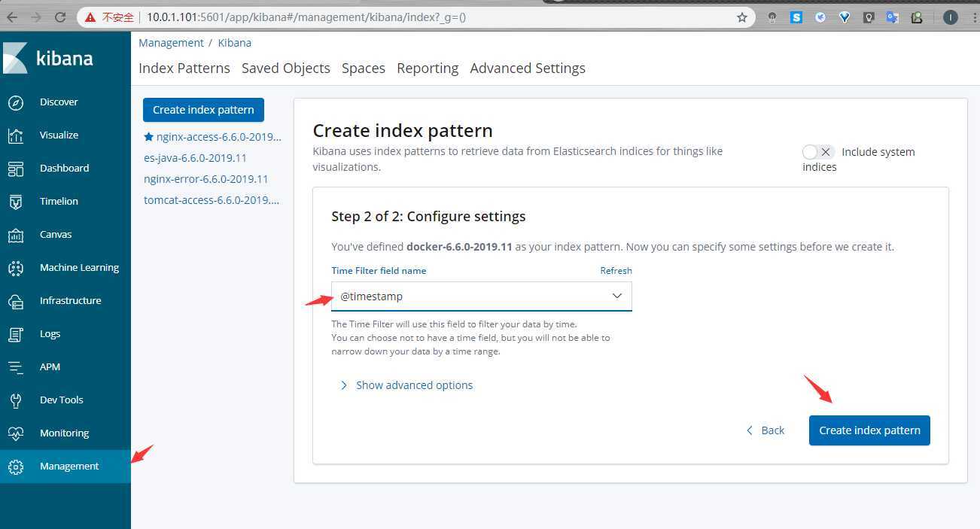This screenshot has width=980, height=529.
Task: Open the Canvas icon in sidebar
Action: 16,235
